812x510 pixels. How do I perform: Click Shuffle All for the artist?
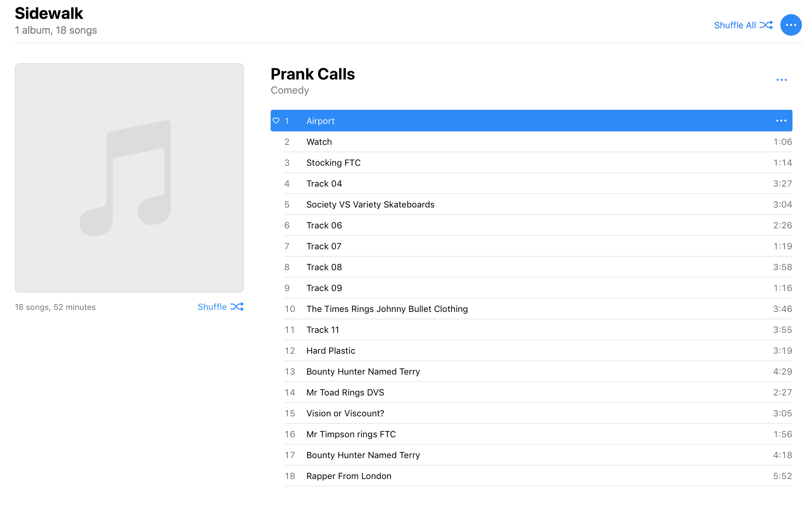pos(735,25)
